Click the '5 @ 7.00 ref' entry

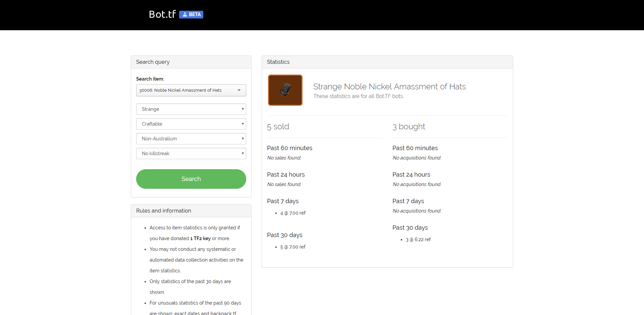[x=293, y=247]
